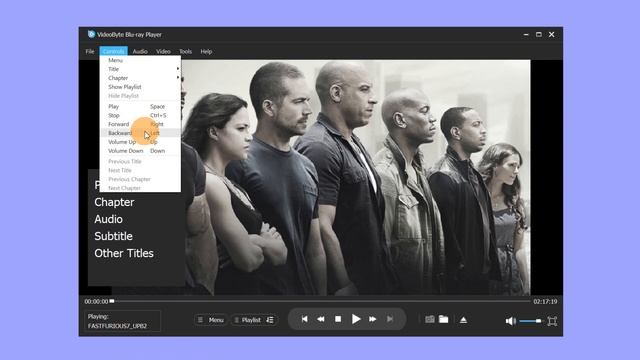Click the fast forward button

coord(373,319)
